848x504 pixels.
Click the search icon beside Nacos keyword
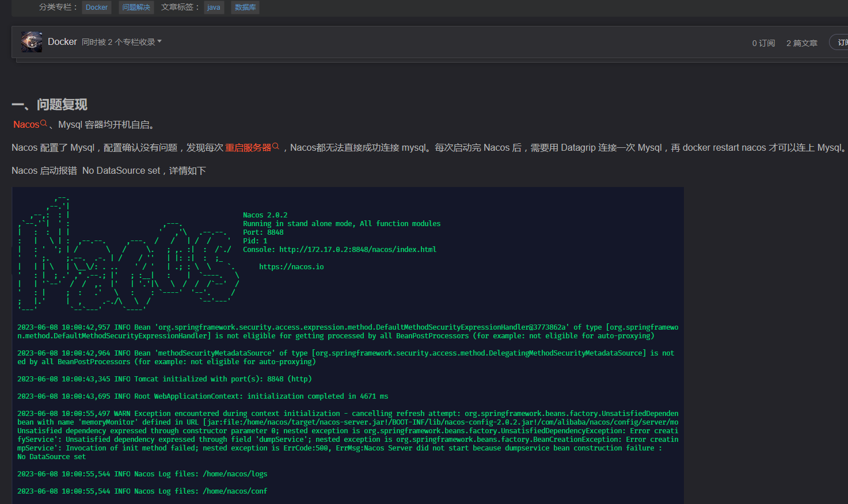point(44,124)
